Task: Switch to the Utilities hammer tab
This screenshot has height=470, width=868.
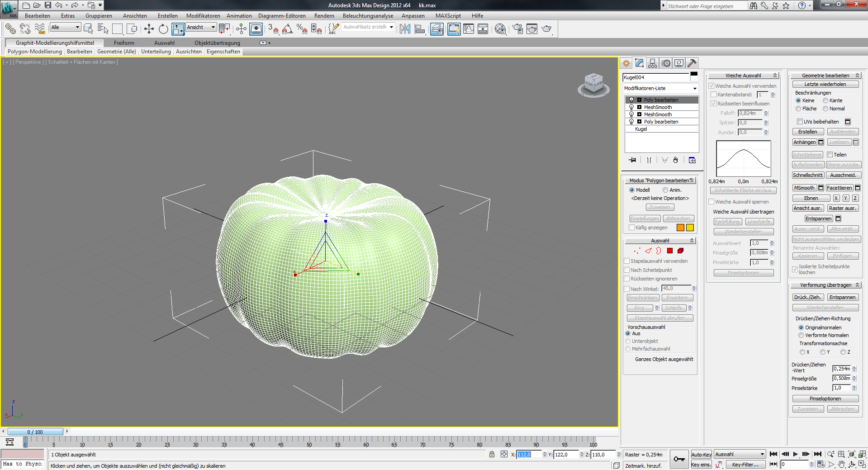Action: (692, 63)
